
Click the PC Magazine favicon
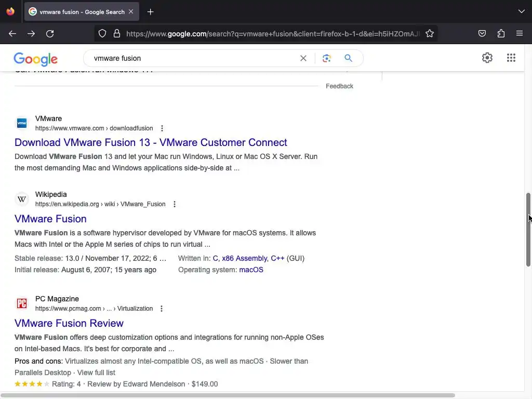click(22, 303)
